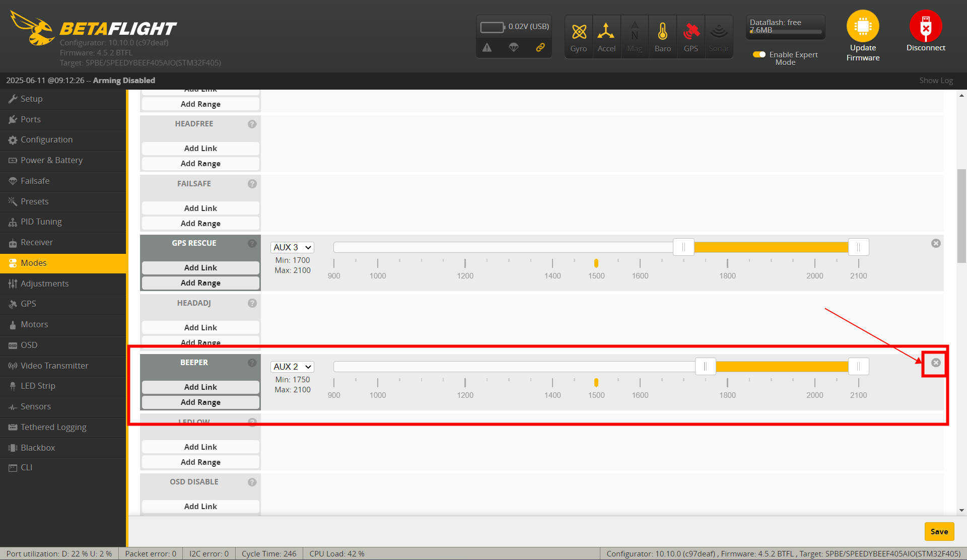967x560 pixels.
Task: Open the CLI tab
Action: point(63,467)
